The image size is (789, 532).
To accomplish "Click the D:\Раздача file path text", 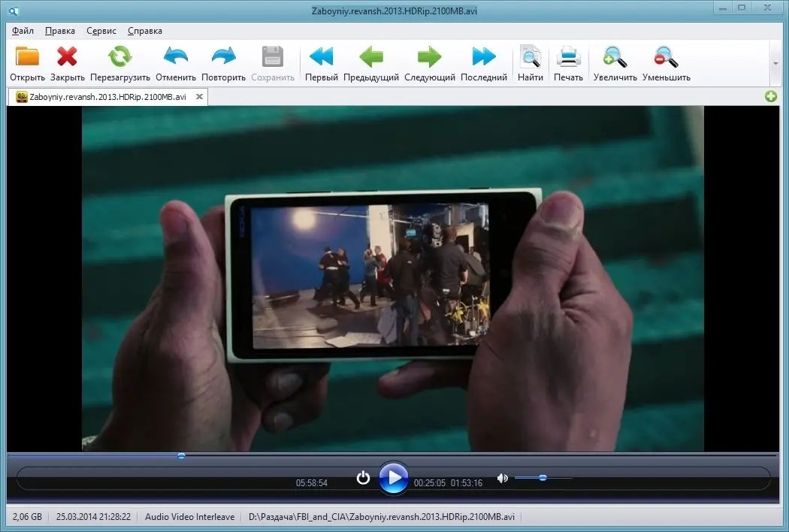I will click(x=382, y=517).
